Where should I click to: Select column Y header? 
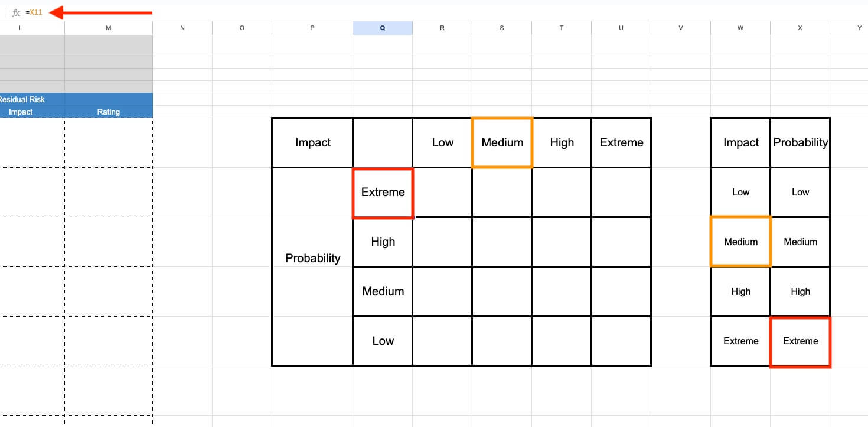click(x=859, y=27)
